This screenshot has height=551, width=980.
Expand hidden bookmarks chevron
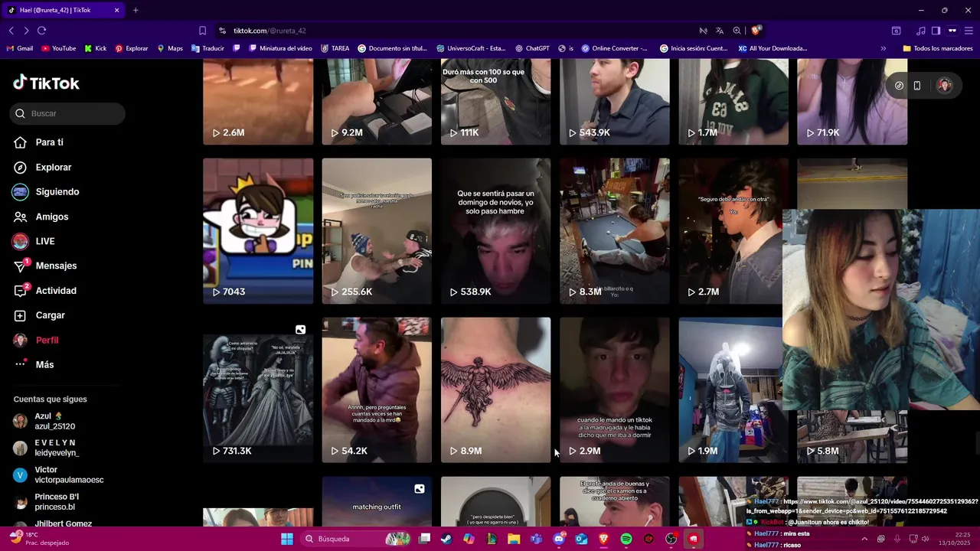coord(883,48)
